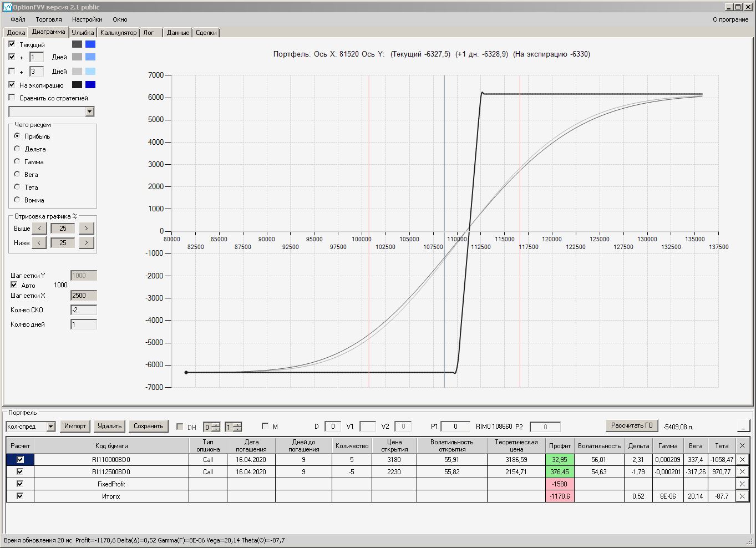756x548 pixels.
Task: Enable the +3 Дней curve checkbox
Action: pos(12,71)
